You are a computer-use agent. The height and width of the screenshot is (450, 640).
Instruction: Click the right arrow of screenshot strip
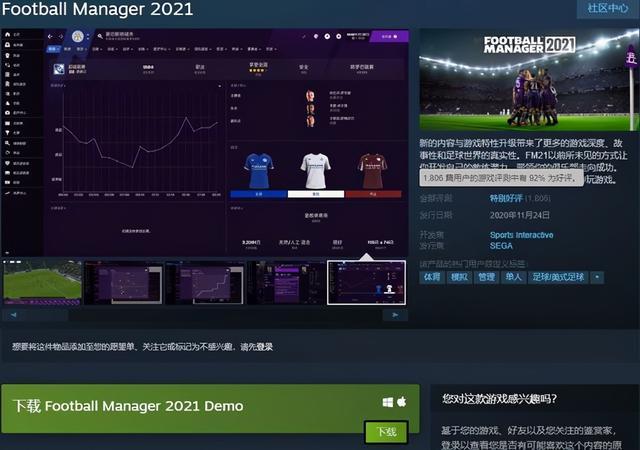tap(395, 315)
